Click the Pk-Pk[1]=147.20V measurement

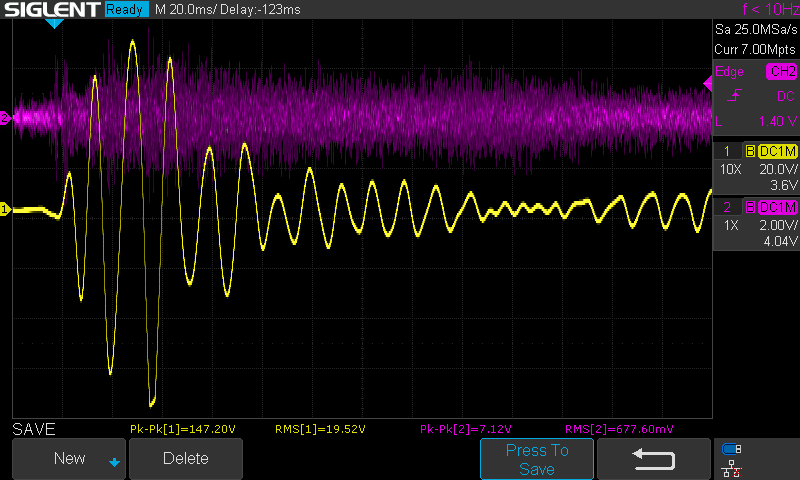click(183, 430)
